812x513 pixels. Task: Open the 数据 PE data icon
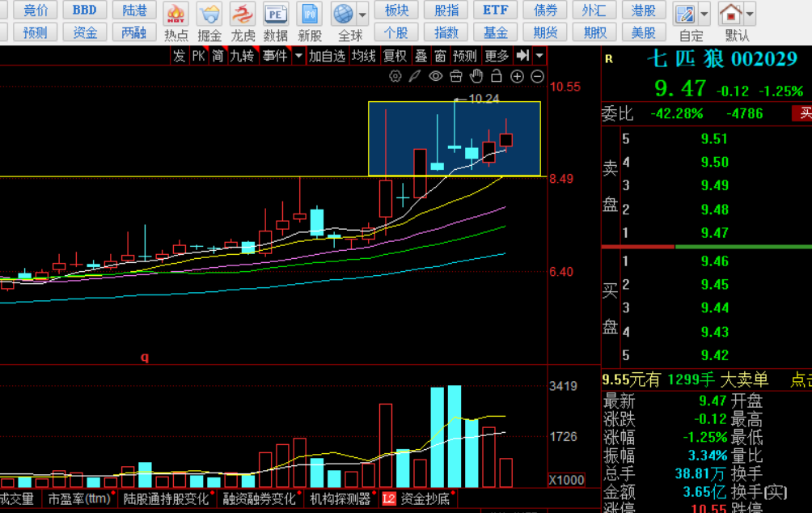pos(276,22)
